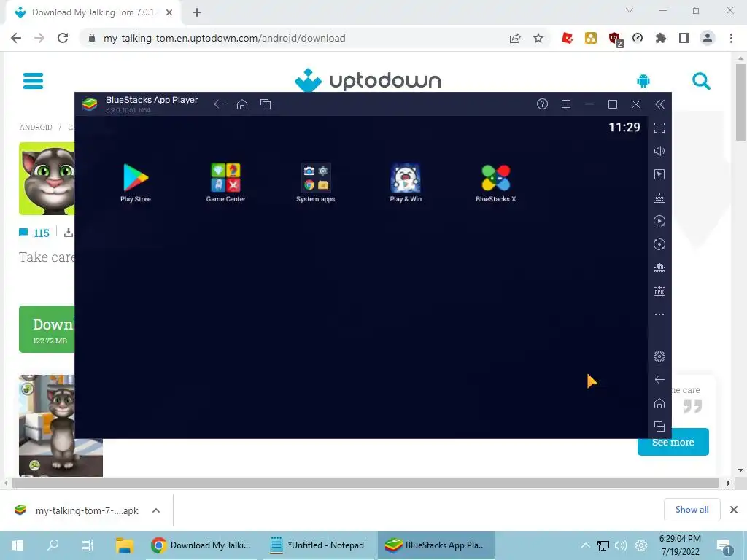747x560 pixels.
Task: Show more sidebar tools (three dots)
Action: (659, 314)
